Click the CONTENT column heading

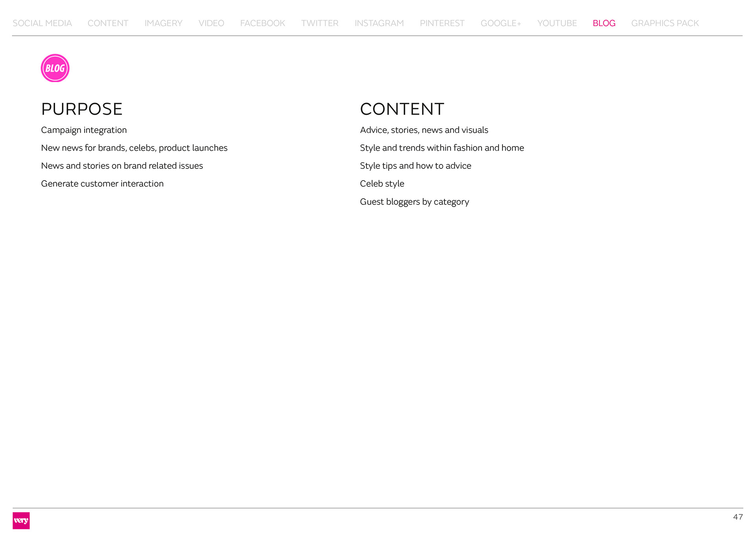(402, 109)
